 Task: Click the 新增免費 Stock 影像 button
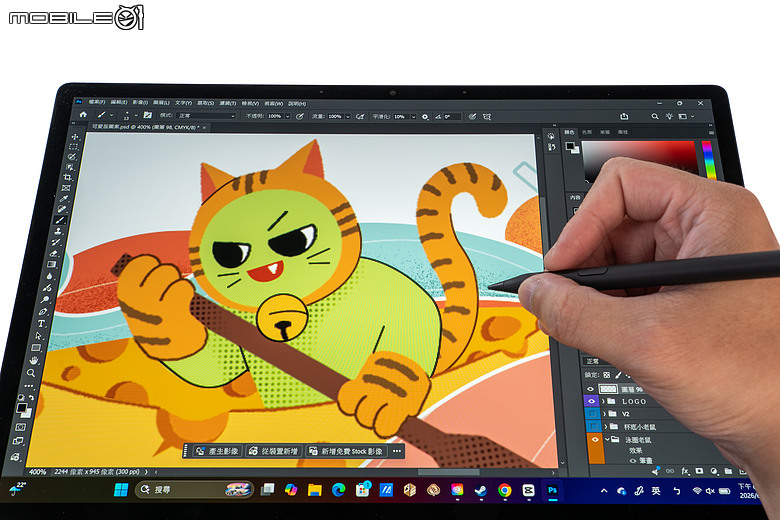click(346, 451)
